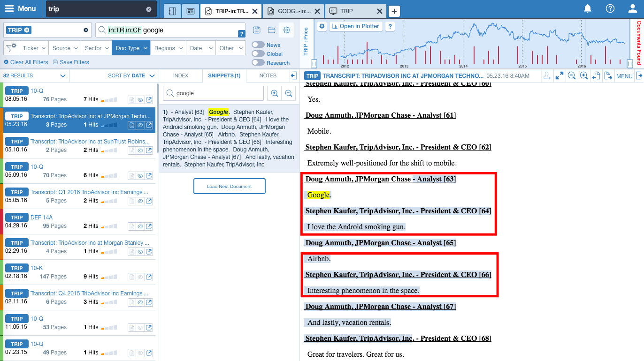Add a new tab with the plus button
The width and height of the screenshot is (644, 361).
pos(394,11)
